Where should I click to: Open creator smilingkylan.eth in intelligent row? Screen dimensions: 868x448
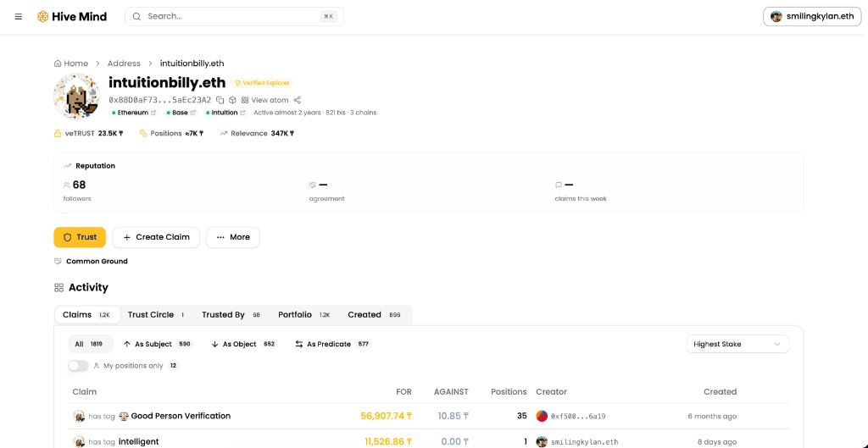584,442
